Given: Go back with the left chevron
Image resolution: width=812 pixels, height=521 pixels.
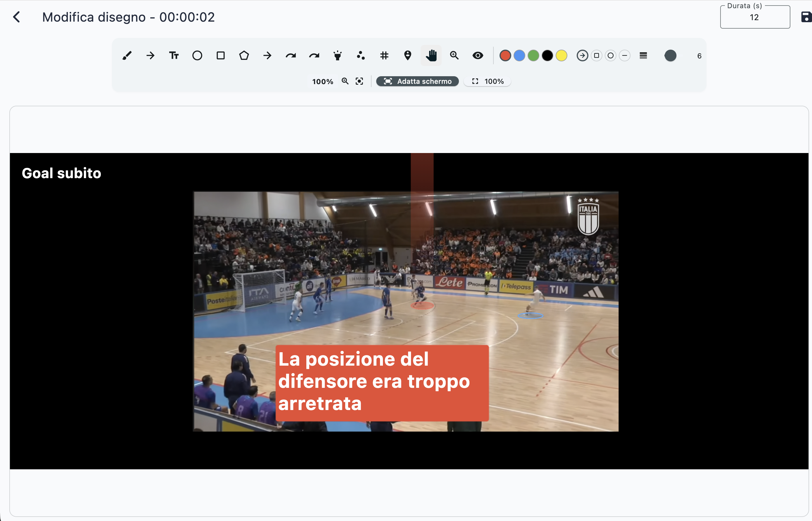Looking at the screenshot, I should pos(16,17).
